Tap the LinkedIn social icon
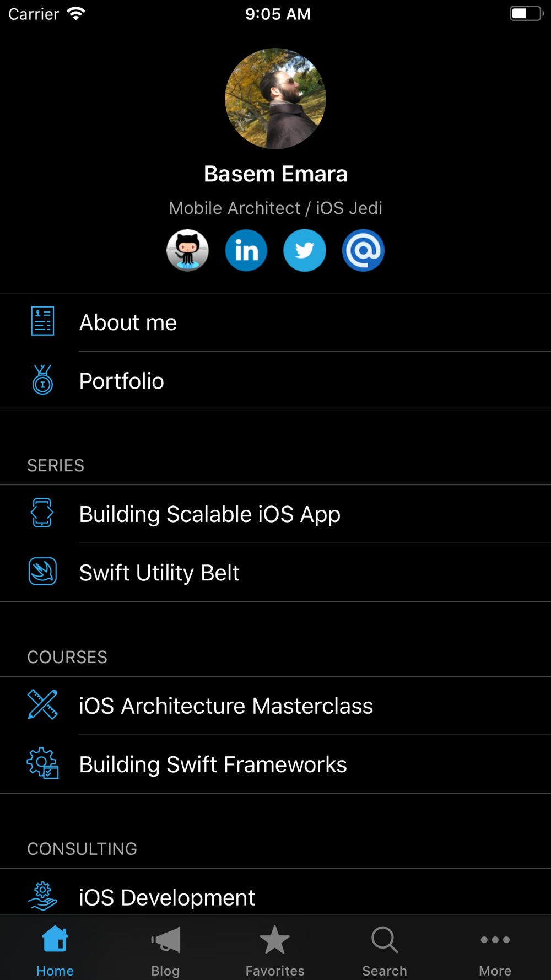The image size is (551, 980). point(246,250)
